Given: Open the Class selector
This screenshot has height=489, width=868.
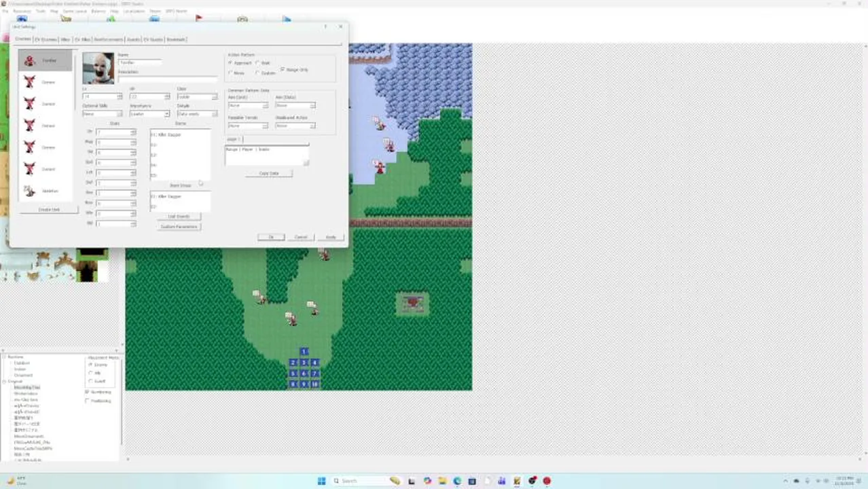Looking at the screenshot, I should click(x=197, y=96).
